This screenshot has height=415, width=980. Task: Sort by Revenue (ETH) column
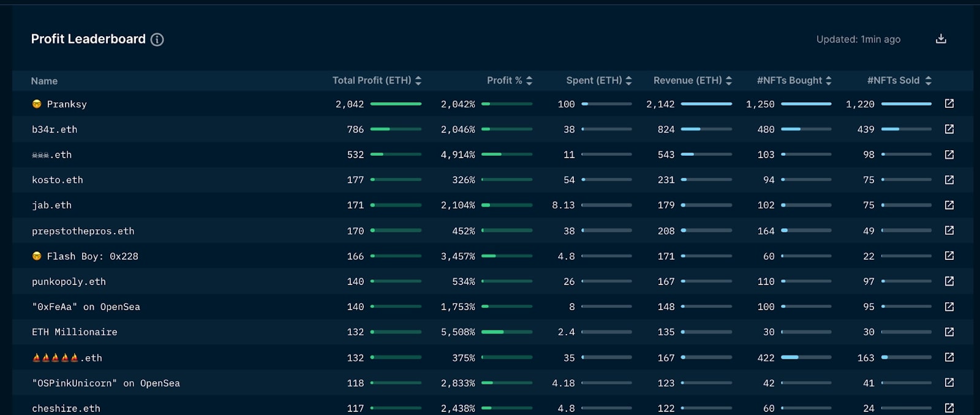pyautogui.click(x=693, y=80)
